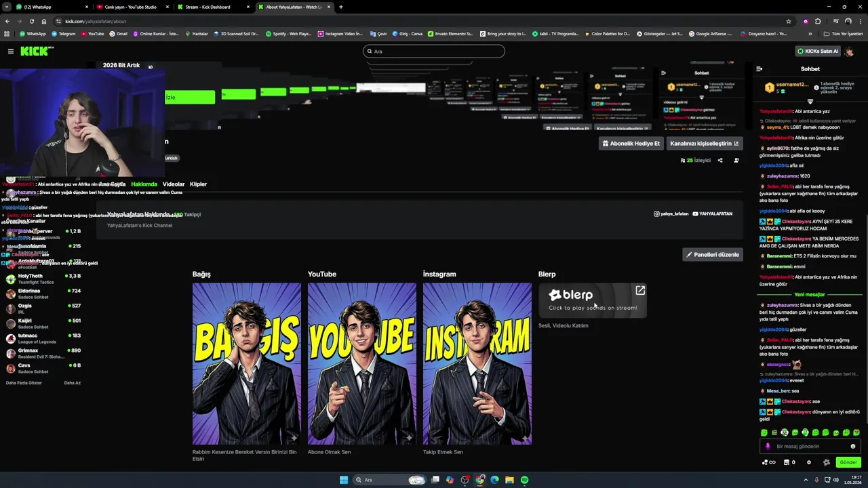Click Kanalınızı kişiselleştirin button
Viewport: 868px width, 488px height.
[704, 143]
